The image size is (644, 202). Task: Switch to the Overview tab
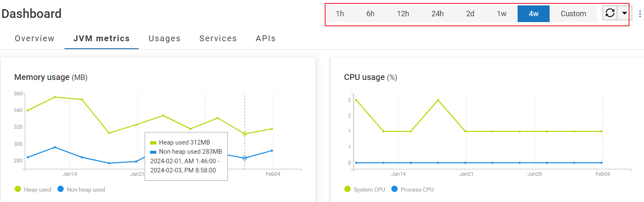[35, 39]
